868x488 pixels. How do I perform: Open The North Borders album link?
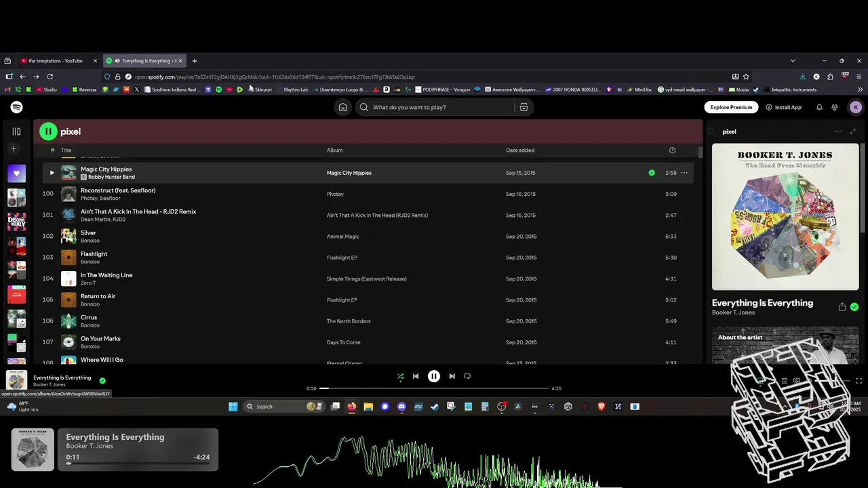click(x=349, y=321)
